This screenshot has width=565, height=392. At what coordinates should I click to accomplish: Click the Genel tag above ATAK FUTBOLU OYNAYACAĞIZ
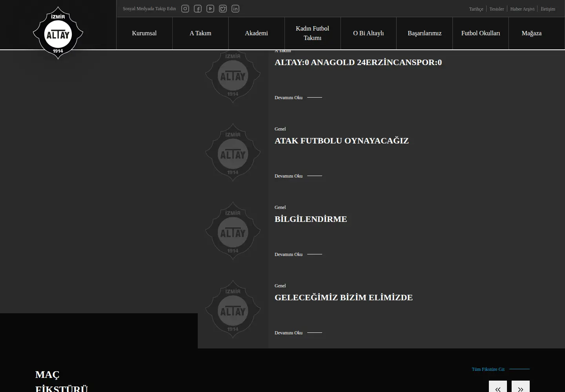click(280, 129)
